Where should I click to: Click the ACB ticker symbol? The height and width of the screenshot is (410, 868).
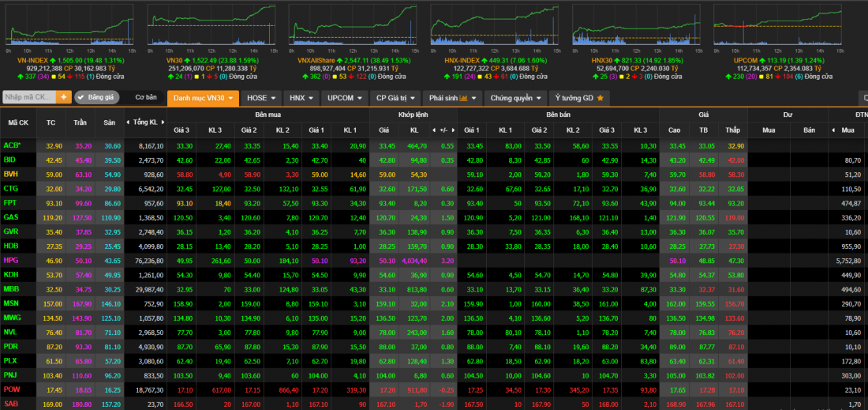click(x=11, y=145)
